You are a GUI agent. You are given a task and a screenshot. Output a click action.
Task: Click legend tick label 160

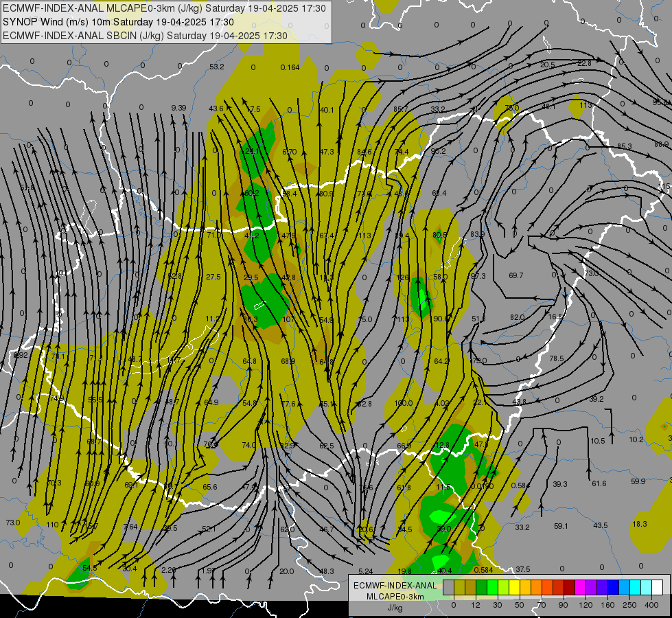(607, 605)
